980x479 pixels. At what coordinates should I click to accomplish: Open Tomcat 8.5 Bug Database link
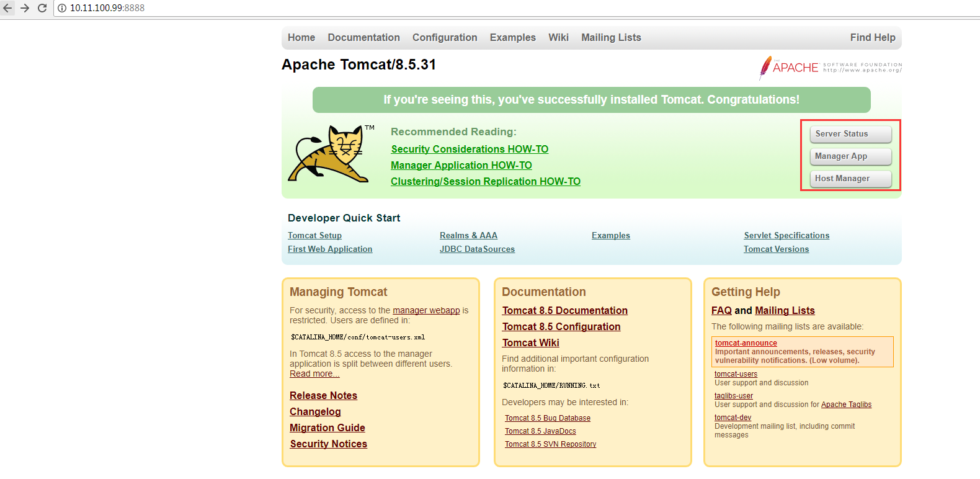pyautogui.click(x=548, y=418)
